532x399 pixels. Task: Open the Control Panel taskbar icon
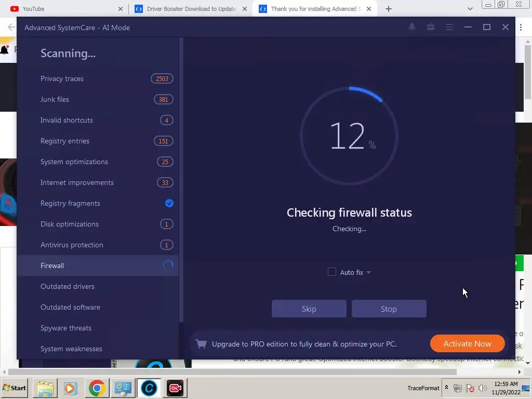[x=123, y=388]
